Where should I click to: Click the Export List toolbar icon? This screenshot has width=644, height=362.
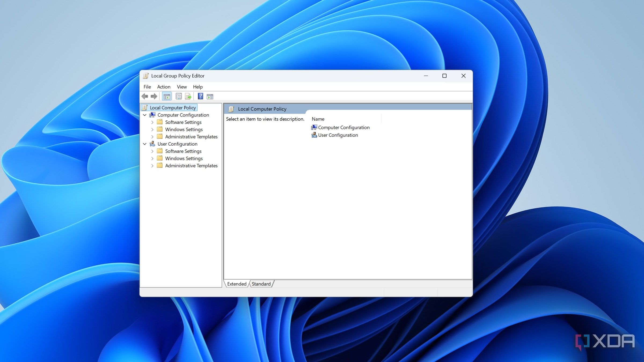coord(188,96)
